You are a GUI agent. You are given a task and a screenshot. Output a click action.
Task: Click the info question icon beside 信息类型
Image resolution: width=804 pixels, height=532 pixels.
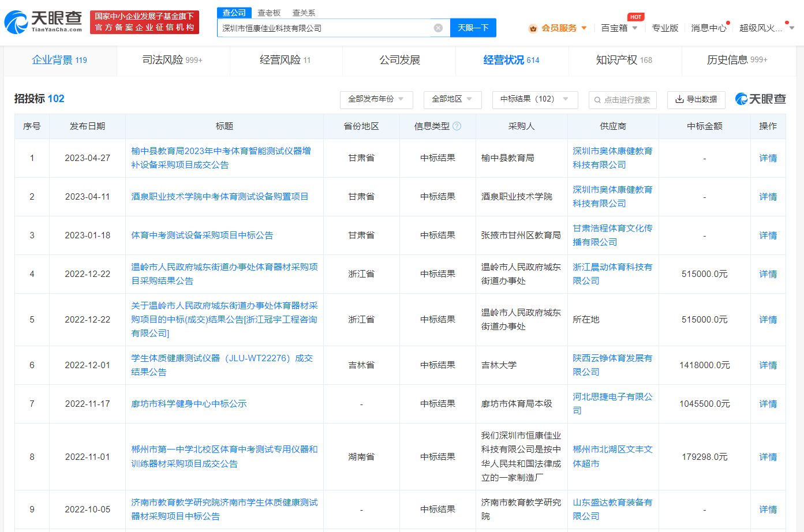(457, 126)
